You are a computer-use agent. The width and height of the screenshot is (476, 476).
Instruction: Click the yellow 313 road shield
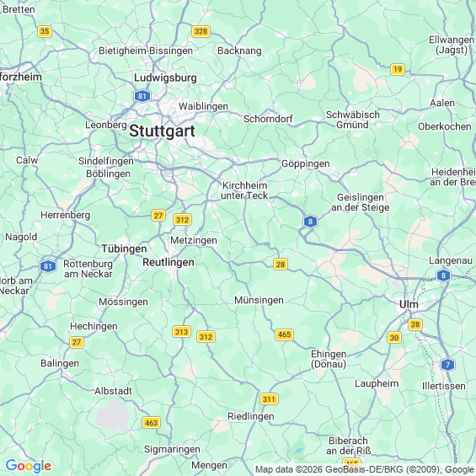[181, 331]
